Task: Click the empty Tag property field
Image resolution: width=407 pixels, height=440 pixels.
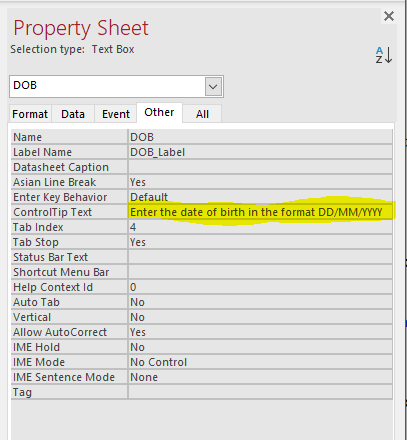Action: point(260,392)
